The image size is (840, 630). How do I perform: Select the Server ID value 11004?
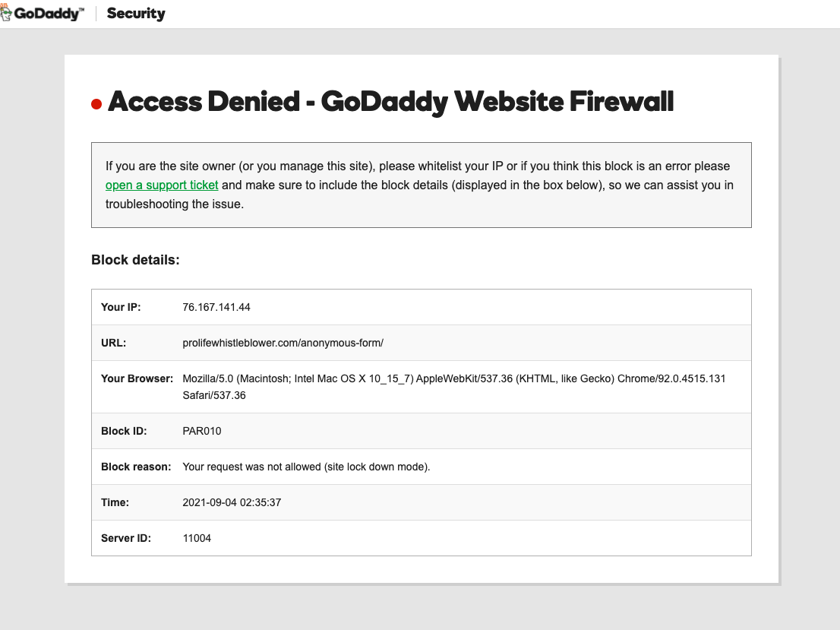196,538
